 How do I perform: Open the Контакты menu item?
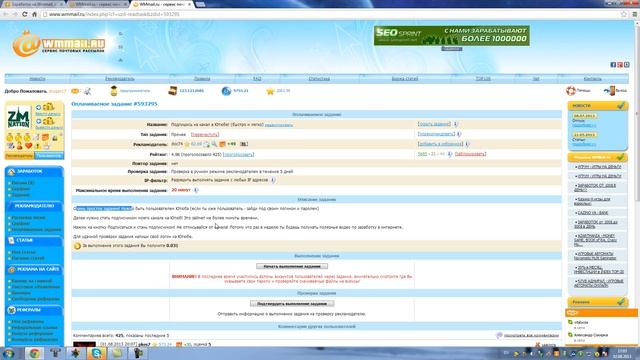pos(592,79)
